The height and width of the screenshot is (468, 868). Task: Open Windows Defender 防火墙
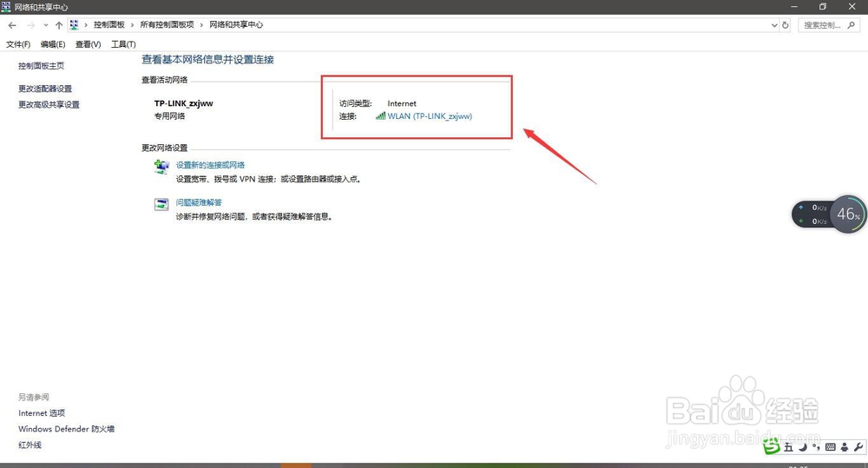[x=67, y=429]
